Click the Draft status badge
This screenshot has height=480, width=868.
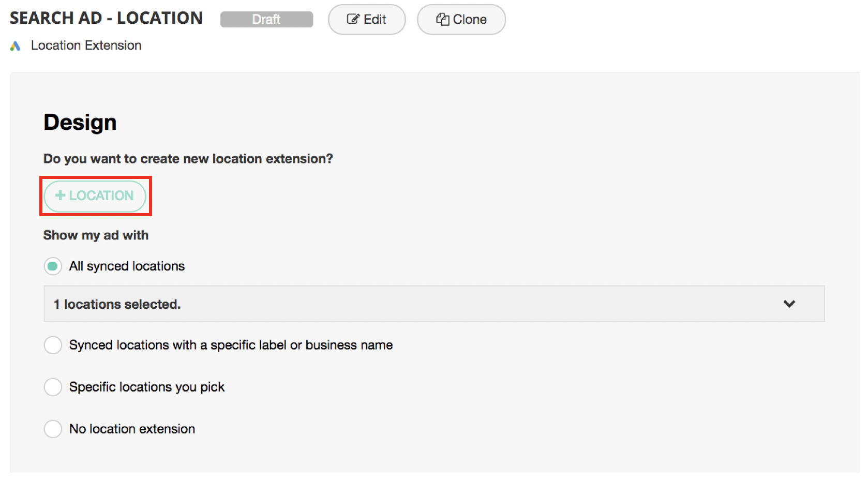(x=266, y=20)
